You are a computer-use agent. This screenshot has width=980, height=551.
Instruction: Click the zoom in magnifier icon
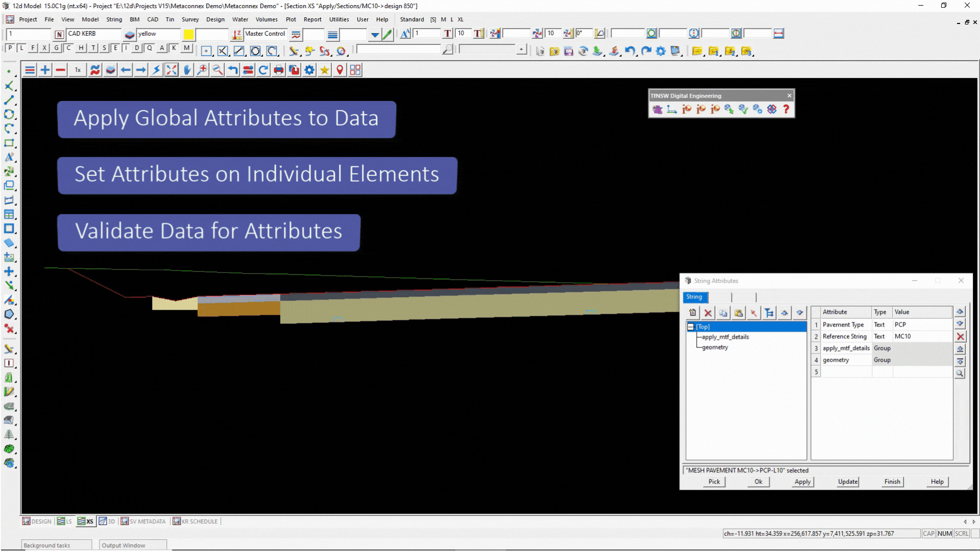[x=202, y=70]
